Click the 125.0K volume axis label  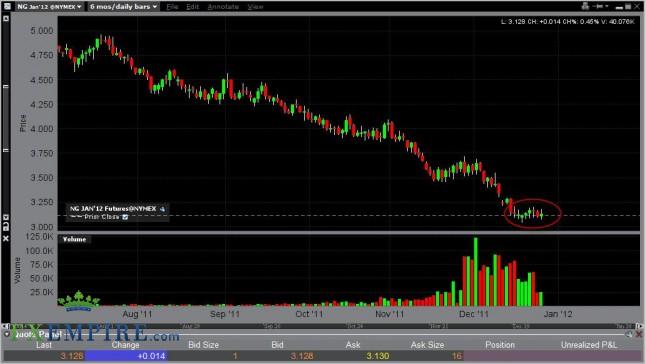click(39, 236)
